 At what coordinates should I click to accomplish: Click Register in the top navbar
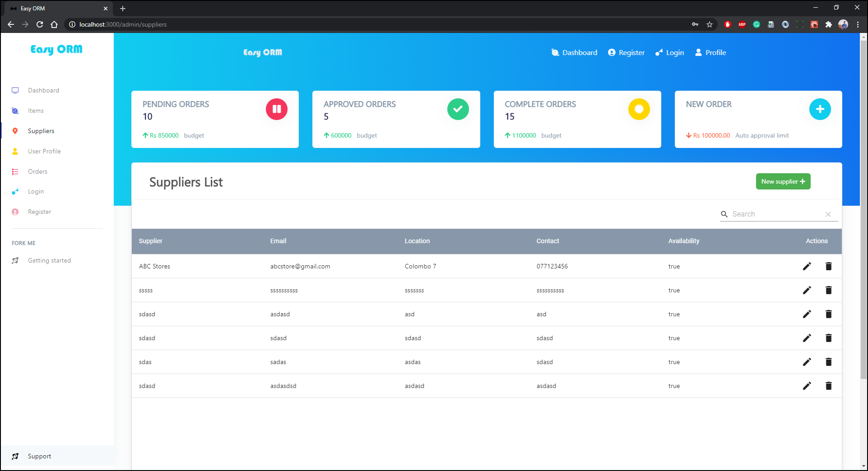coord(626,52)
